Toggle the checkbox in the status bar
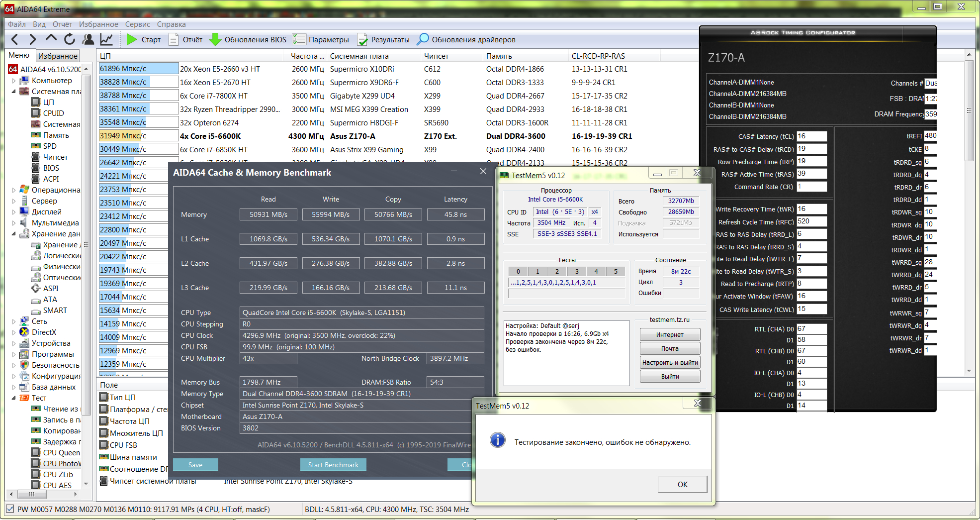This screenshot has height=520, width=980. pyautogui.click(x=10, y=509)
